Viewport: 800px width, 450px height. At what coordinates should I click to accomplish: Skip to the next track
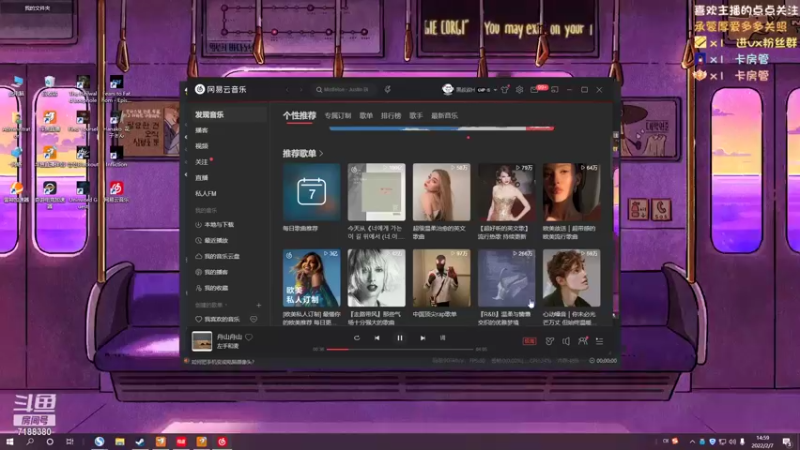(x=422, y=338)
